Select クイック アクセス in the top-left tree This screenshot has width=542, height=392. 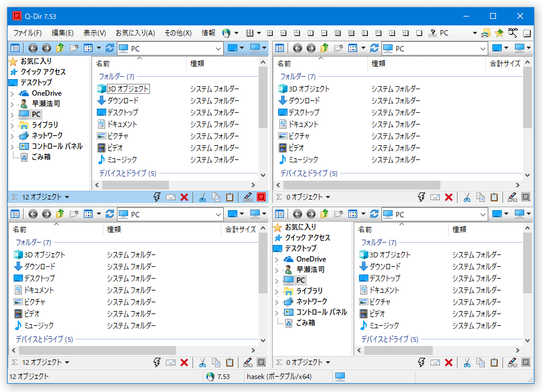click(x=43, y=72)
